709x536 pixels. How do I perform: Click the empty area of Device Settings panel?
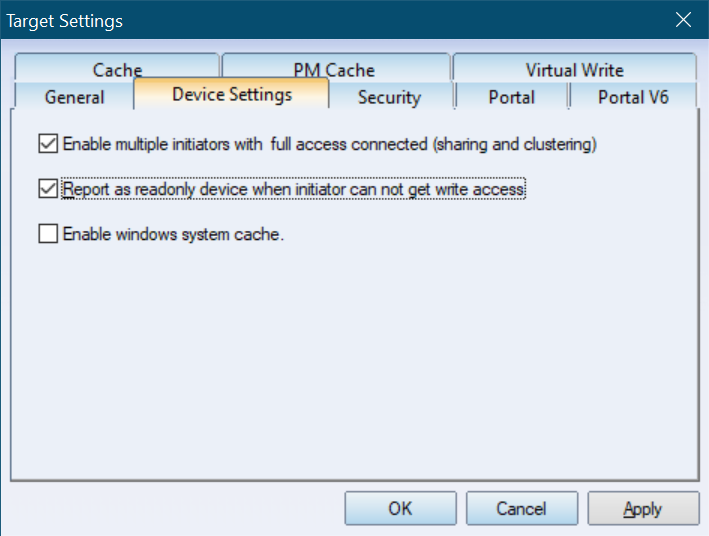[x=354, y=362]
